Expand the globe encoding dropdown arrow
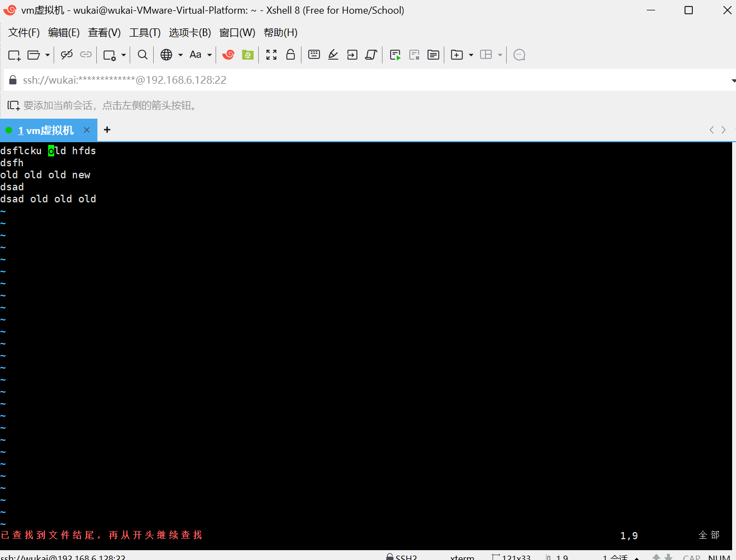Screen dimensions: 736x560 click(181, 55)
